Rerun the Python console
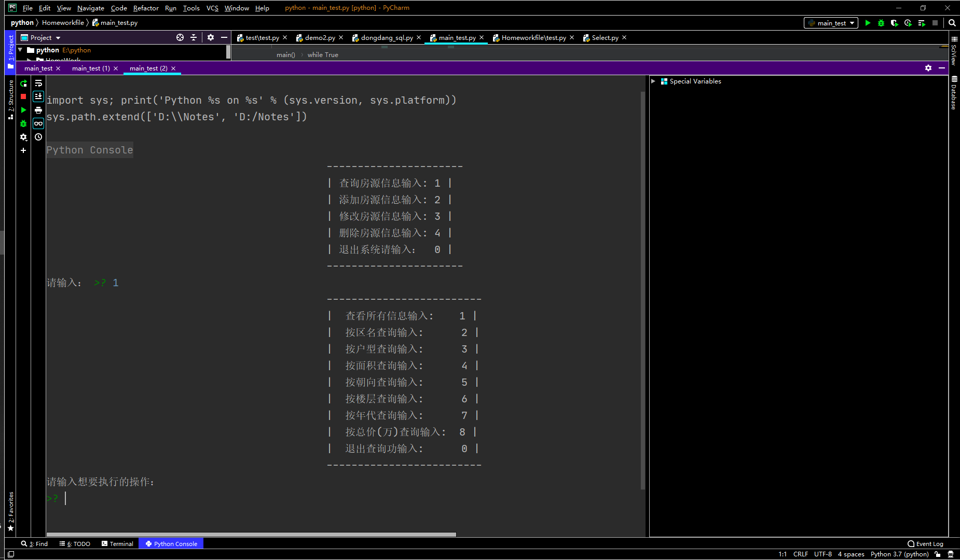 23,83
